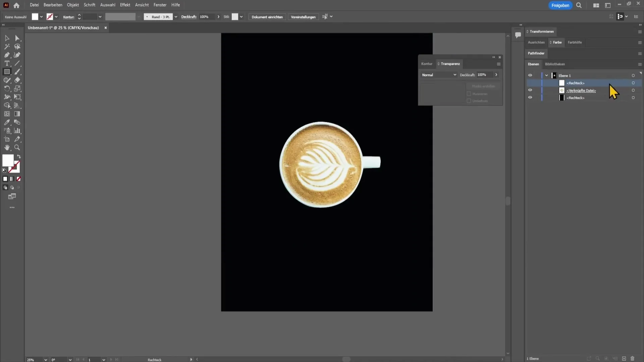Click the target circle of Ebene 1
Image resolution: width=644 pixels, height=362 pixels.
(633, 75)
